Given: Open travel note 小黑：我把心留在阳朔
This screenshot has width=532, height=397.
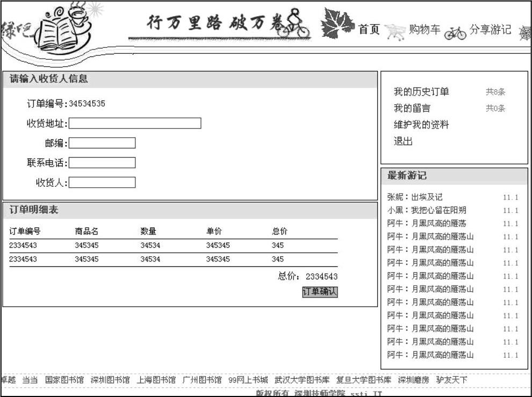Looking at the screenshot, I should tap(427, 210).
